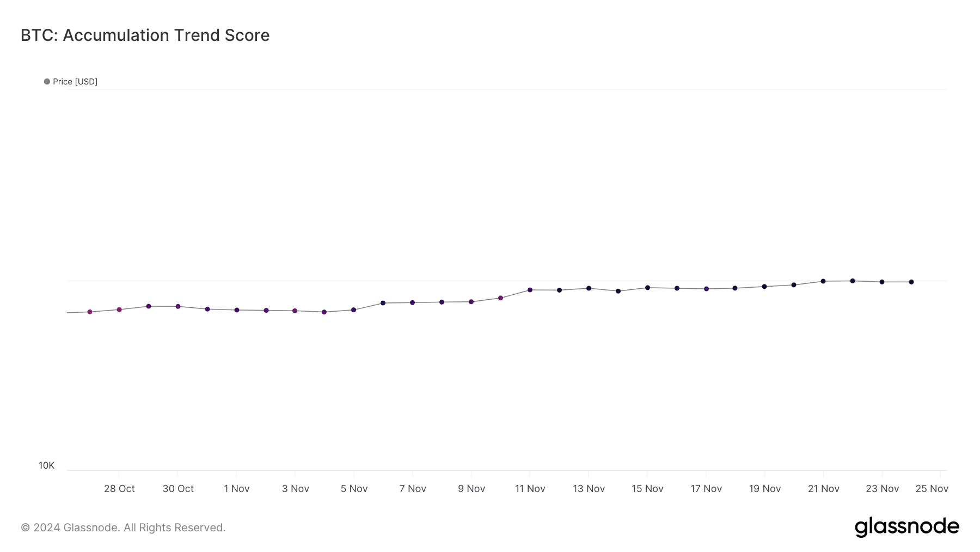Click the last data point on 24 Nov
980x552 pixels.
(x=911, y=282)
